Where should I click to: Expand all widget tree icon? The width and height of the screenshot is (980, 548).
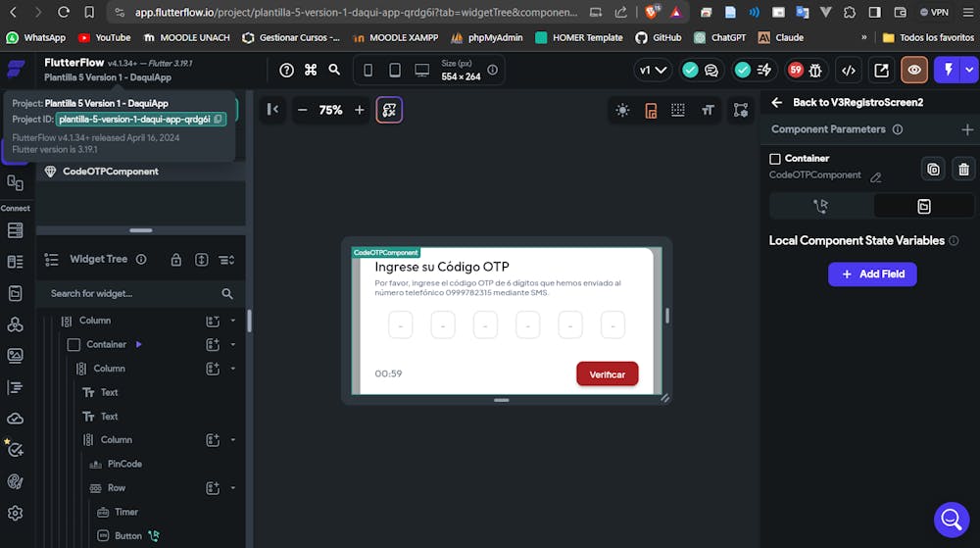click(201, 260)
